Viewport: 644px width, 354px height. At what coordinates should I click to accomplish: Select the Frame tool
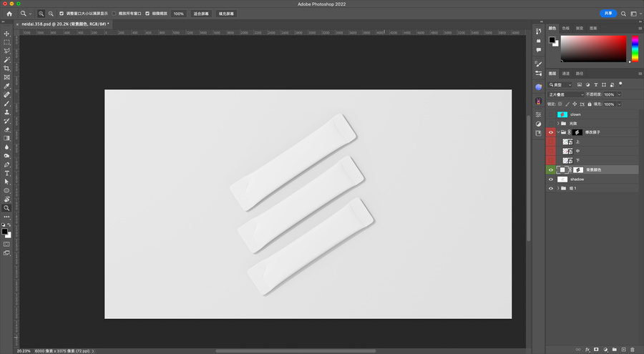[6, 77]
